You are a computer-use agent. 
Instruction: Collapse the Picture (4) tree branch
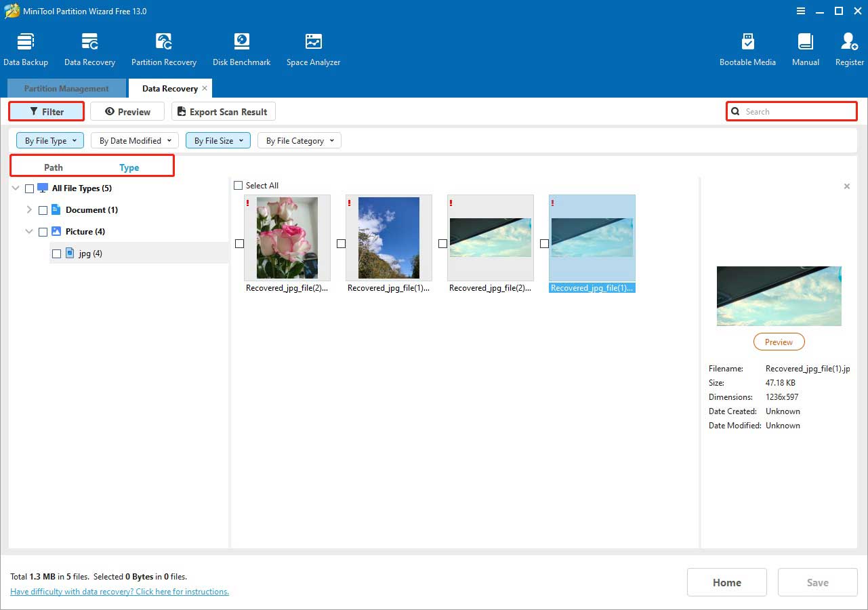pyautogui.click(x=29, y=231)
